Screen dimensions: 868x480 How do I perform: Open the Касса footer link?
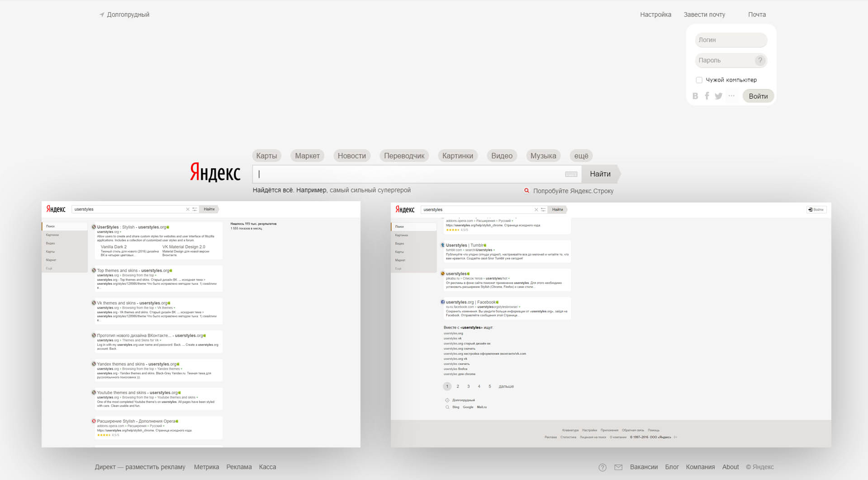[267, 467]
